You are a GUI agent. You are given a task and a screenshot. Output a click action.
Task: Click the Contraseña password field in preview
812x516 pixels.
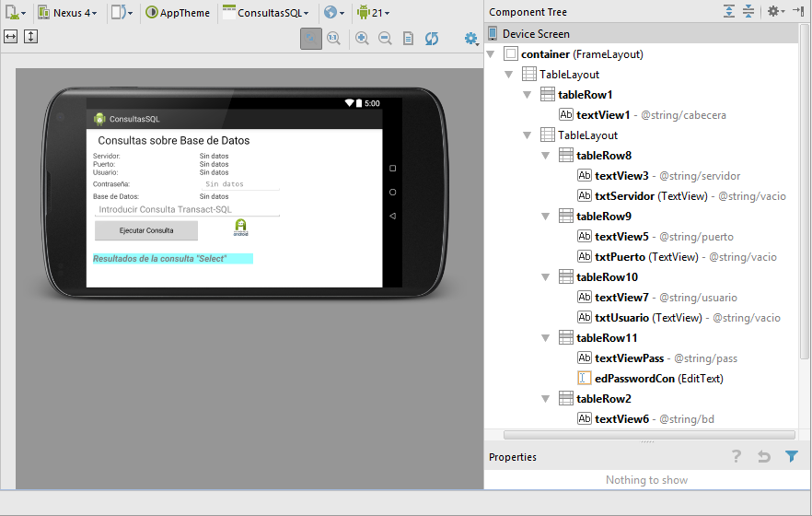[239, 184]
